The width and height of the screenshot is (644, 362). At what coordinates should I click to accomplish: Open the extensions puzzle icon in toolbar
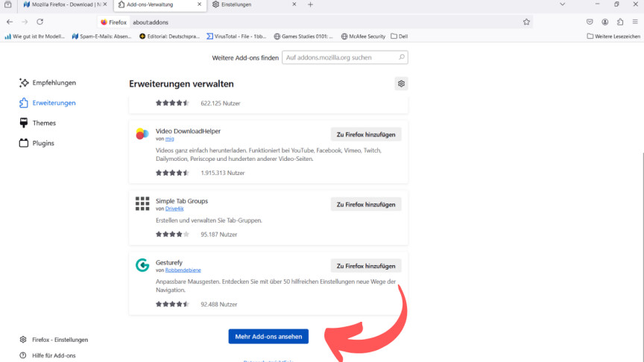[620, 22]
